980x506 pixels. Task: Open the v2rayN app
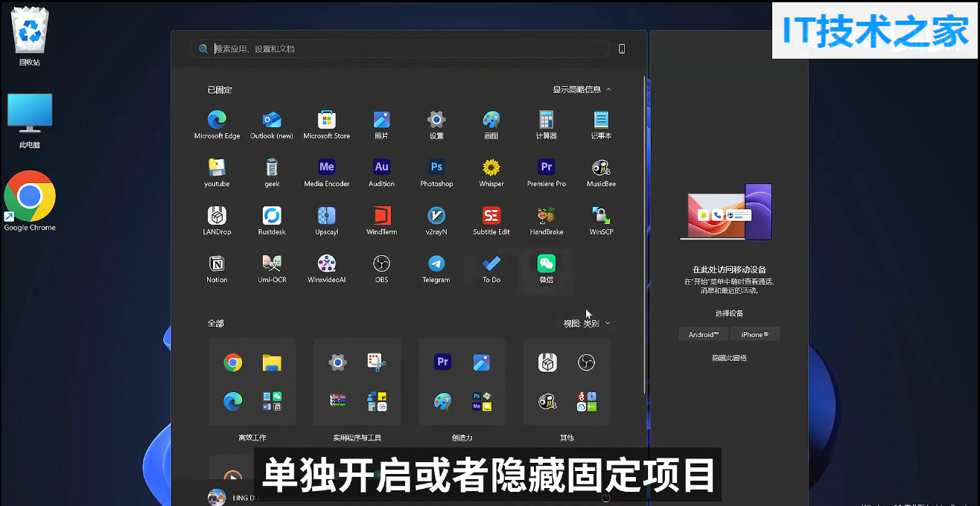(x=436, y=221)
